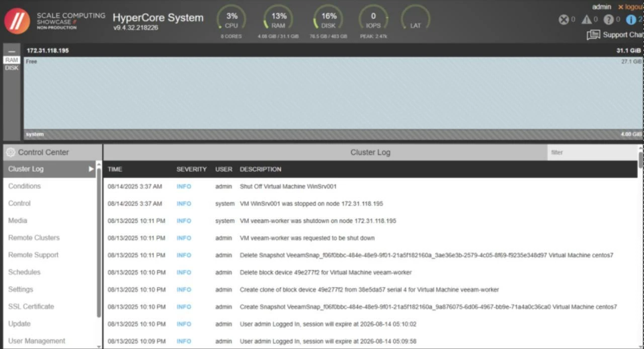Click the Free memory block in node
This screenshot has height=349, width=644.
pyautogui.click(x=333, y=93)
